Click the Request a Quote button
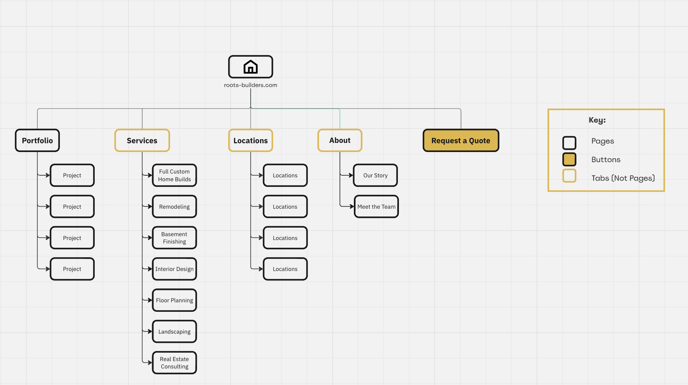This screenshot has height=385, width=688. (461, 140)
